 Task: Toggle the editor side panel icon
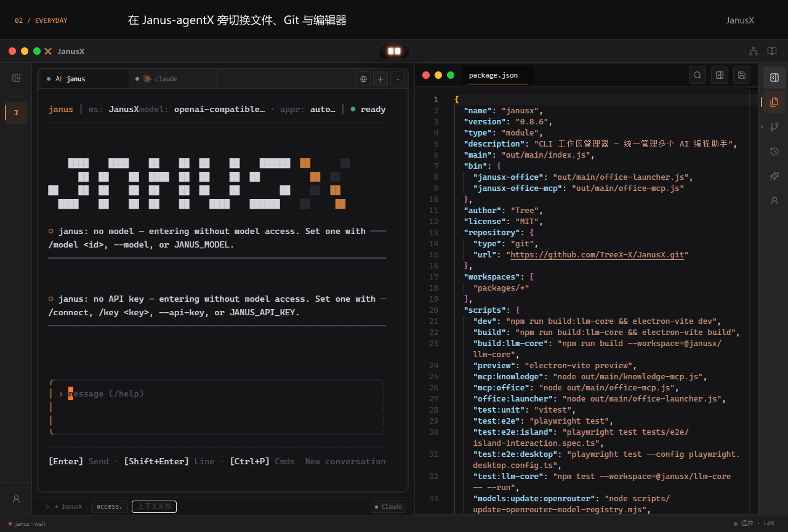(x=720, y=75)
